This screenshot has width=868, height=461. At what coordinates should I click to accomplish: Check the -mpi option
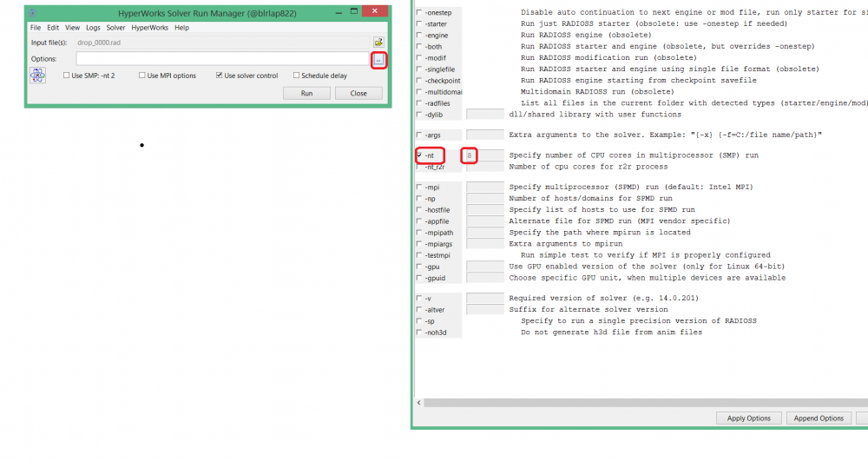(419, 187)
